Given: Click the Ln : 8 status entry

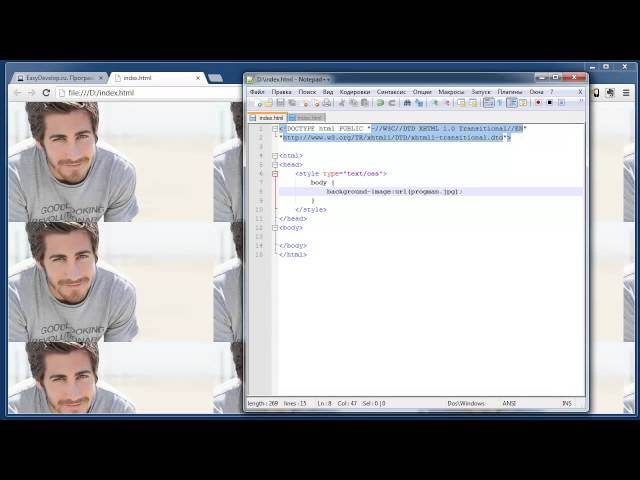Looking at the screenshot, I should tap(324, 403).
